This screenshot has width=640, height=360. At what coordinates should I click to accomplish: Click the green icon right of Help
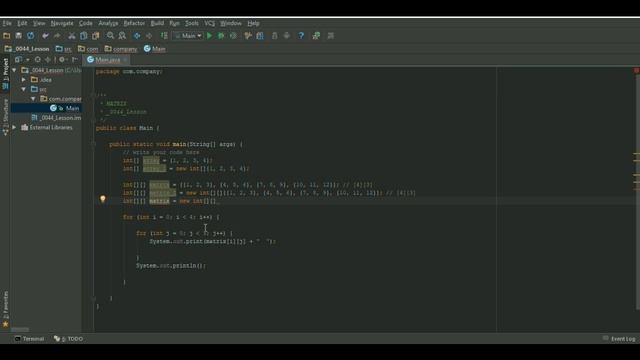click(x=316, y=36)
